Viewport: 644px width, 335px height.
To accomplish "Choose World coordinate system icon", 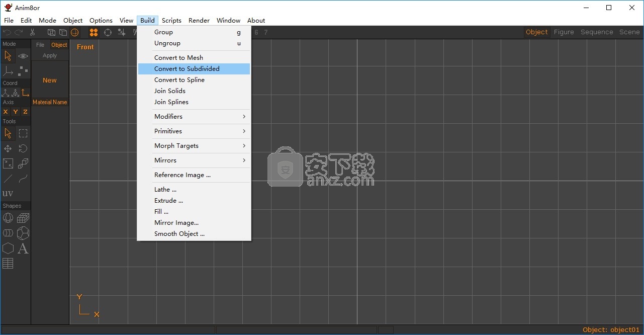I will pyautogui.click(x=6, y=93).
